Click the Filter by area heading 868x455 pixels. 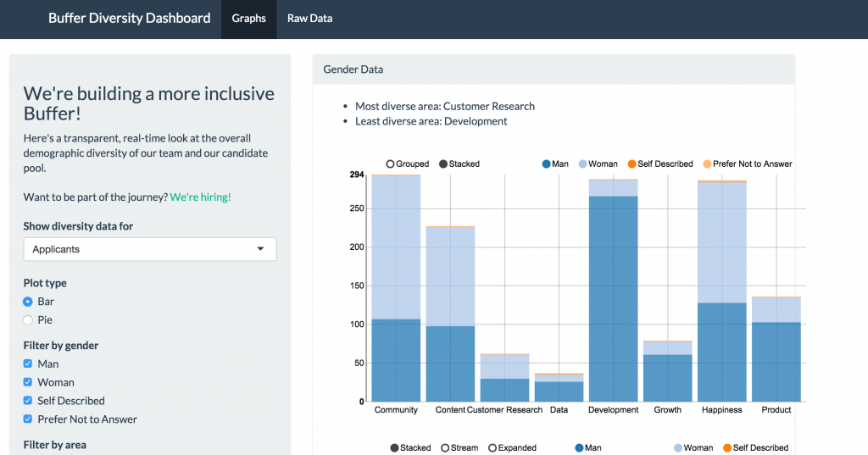[55, 445]
